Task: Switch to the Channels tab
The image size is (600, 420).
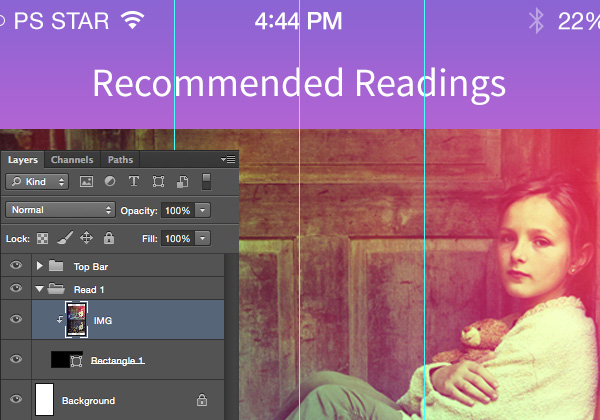Action: coord(72,160)
